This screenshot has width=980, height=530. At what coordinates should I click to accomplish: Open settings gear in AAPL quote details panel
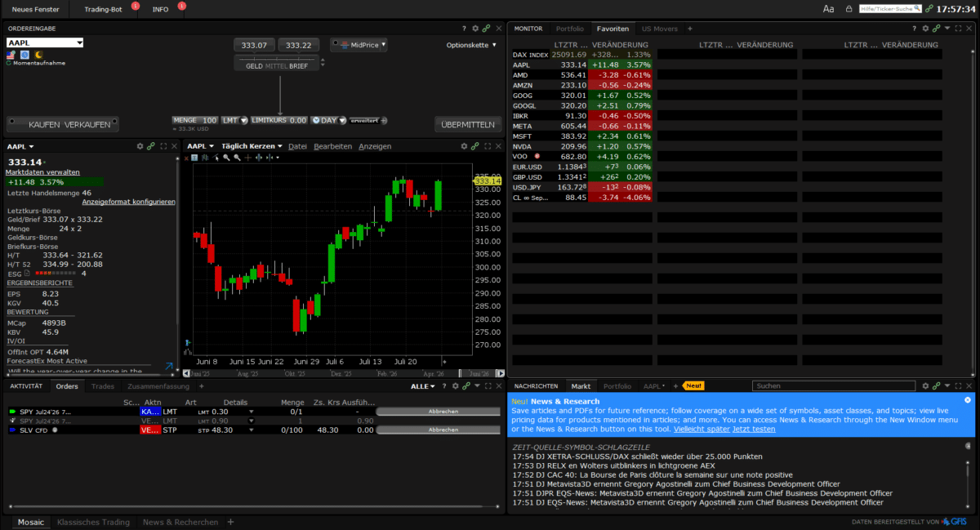click(x=140, y=146)
